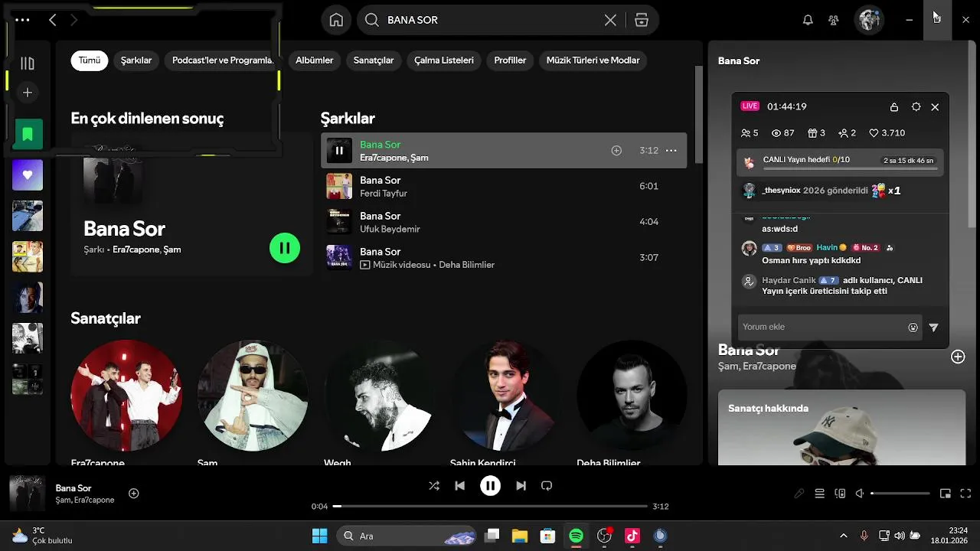The height and width of the screenshot is (551, 980).
Task: Select the Çalma Listeleri filter
Action: (444, 60)
